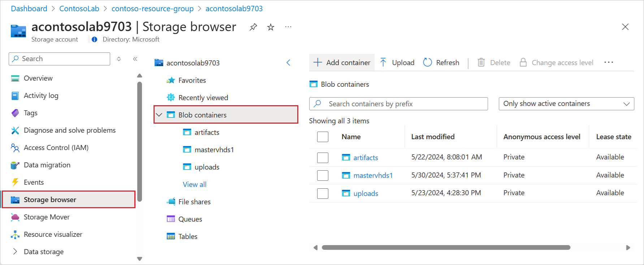This screenshot has width=644, height=265.
Task: Open uploads container link in table
Action: point(366,193)
